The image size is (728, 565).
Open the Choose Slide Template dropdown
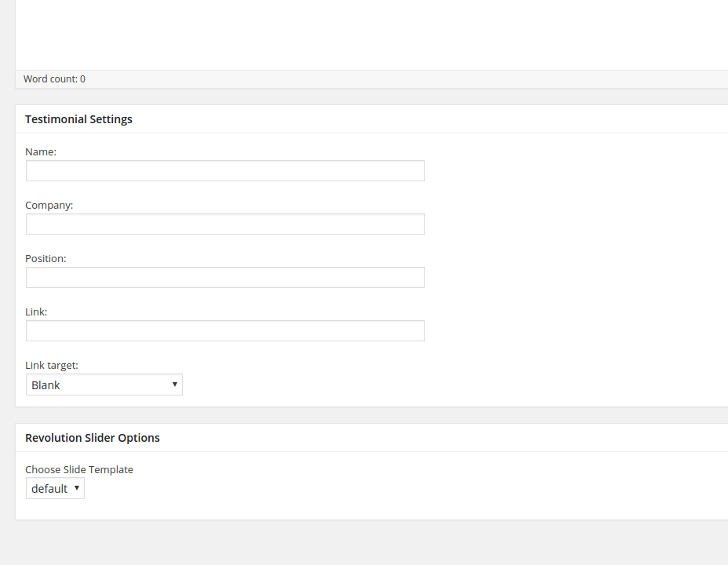click(55, 488)
